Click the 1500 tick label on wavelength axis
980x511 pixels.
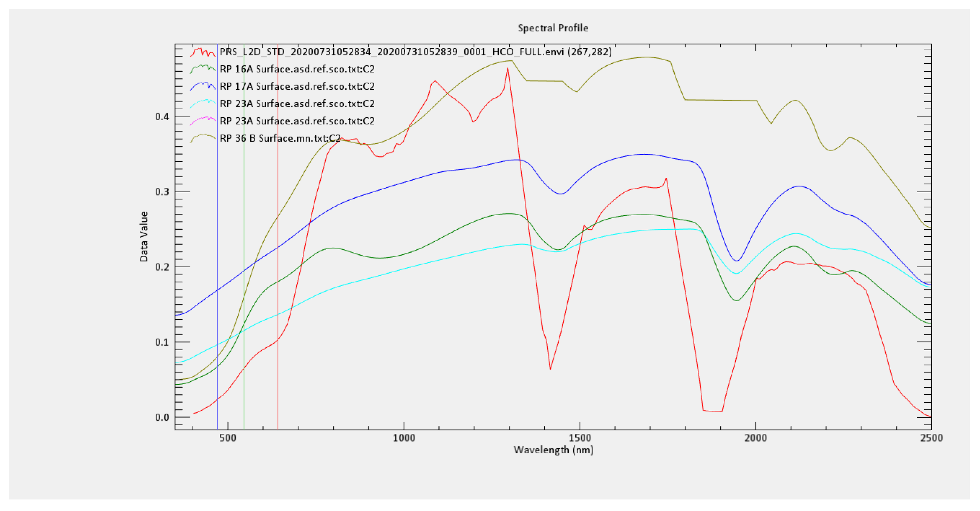[x=580, y=438]
